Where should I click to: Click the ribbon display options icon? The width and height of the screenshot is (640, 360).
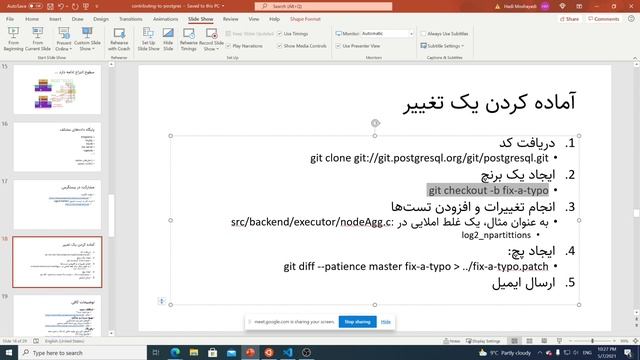pos(579,6)
